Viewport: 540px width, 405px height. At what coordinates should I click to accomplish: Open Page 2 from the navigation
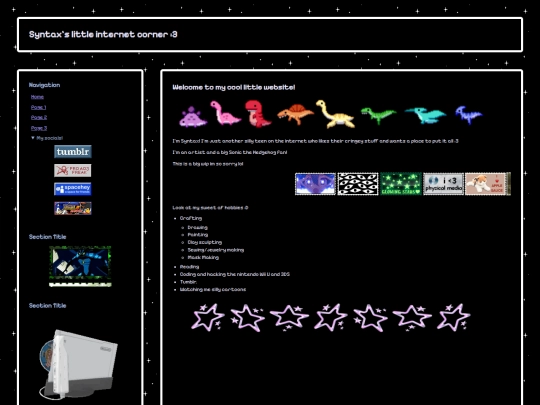pyautogui.click(x=39, y=117)
